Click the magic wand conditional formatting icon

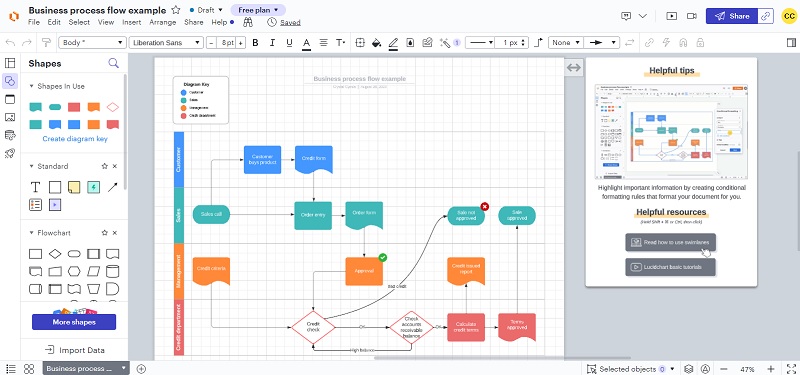click(445, 43)
